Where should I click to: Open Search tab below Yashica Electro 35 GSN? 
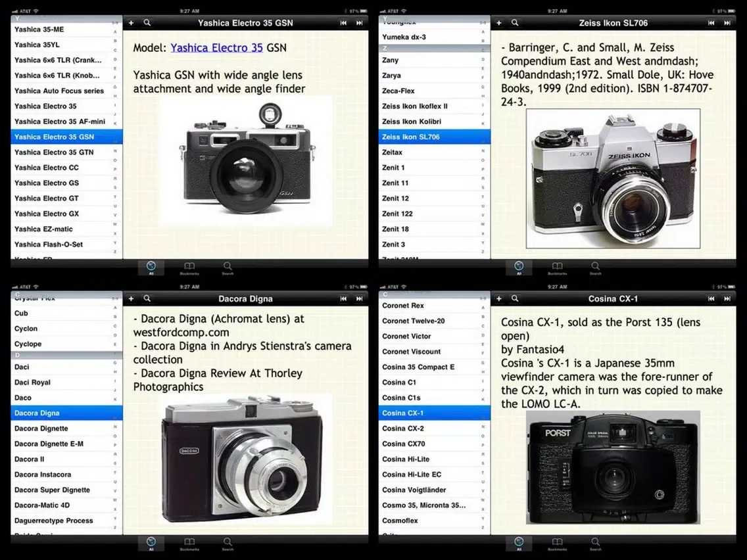pos(228,268)
